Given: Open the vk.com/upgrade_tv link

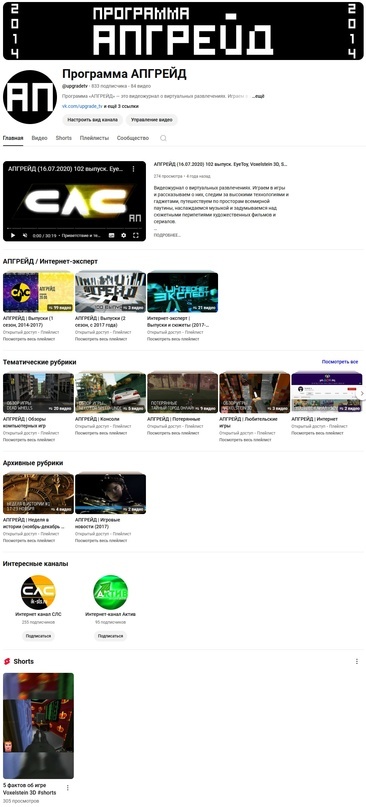Looking at the screenshot, I should click(x=82, y=106).
